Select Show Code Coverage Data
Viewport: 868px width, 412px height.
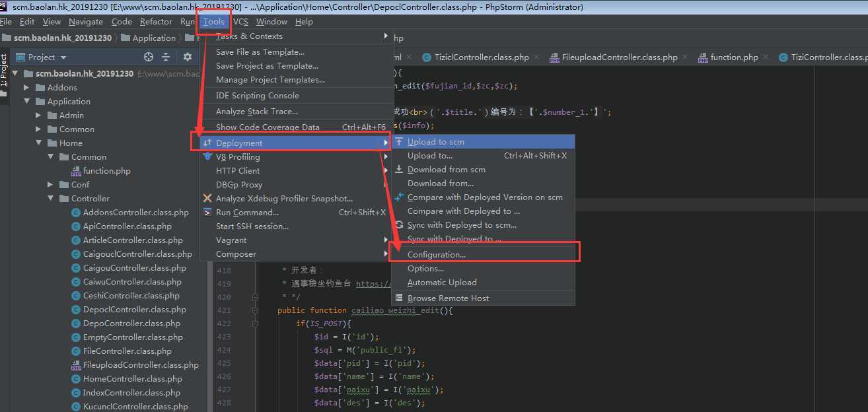click(295, 127)
